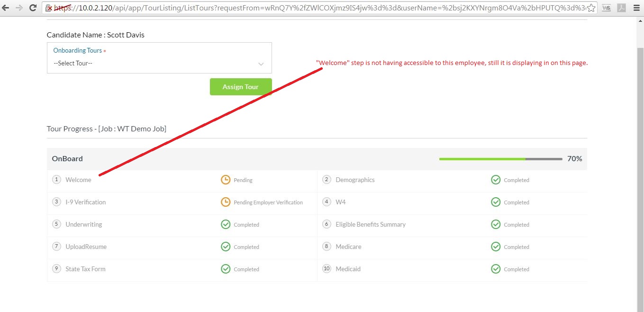Click the Select Tour dropdown chevron
The height and width of the screenshot is (312, 644).
261,64
